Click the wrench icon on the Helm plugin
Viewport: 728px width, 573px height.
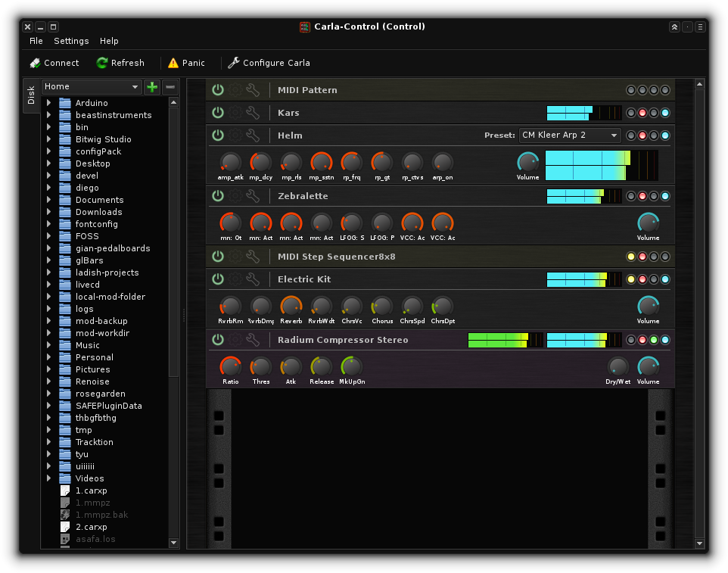tap(253, 135)
